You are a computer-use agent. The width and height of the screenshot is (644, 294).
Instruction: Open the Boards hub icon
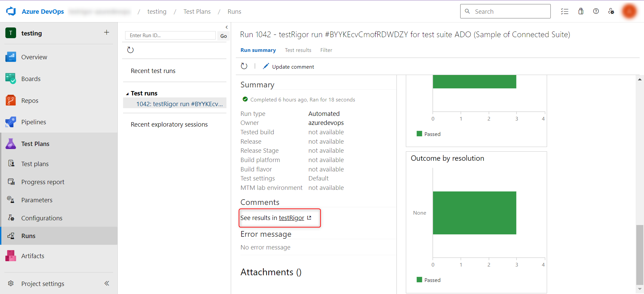[x=11, y=79]
